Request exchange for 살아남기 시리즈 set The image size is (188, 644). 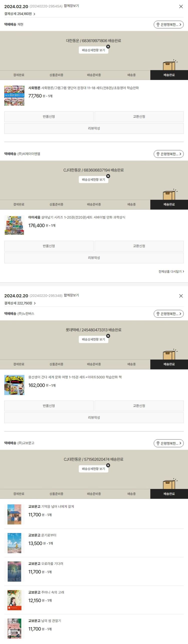tap(139, 246)
